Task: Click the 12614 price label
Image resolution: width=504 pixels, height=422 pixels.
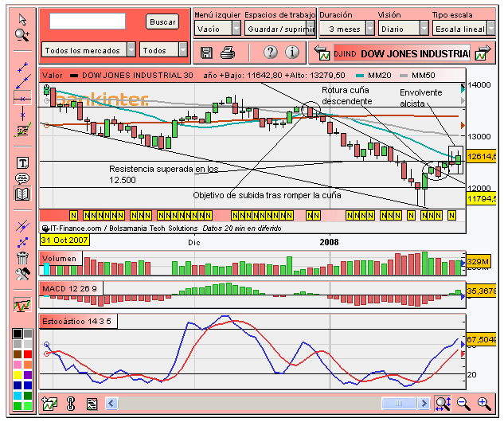Action: coord(481,157)
